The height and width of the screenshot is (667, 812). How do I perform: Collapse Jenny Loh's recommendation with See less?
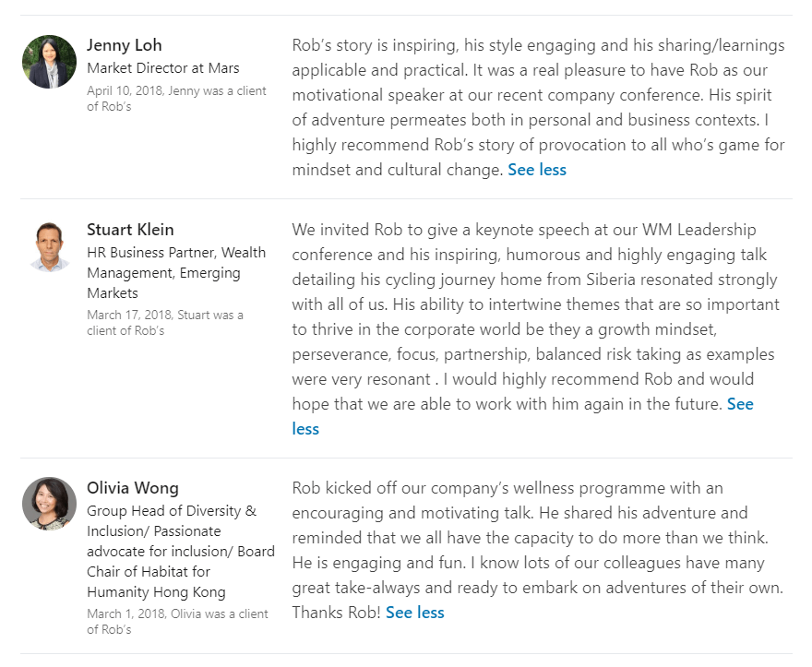(537, 170)
